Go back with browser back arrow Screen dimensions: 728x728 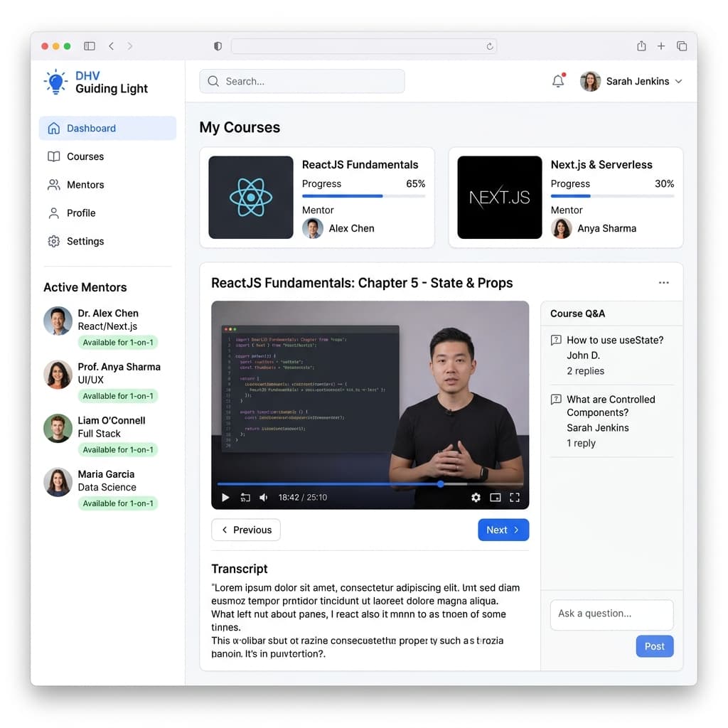click(x=112, y=46)
